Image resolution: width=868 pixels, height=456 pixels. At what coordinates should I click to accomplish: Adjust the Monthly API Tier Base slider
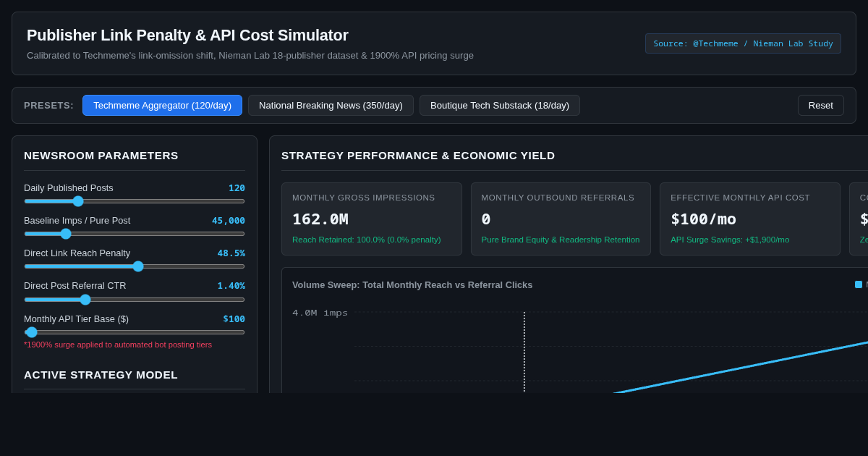coord(135,332)
